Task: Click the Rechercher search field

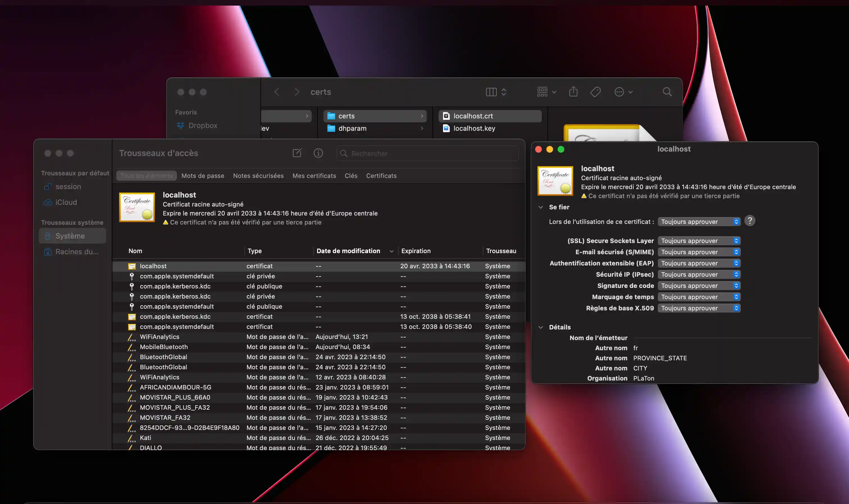Action: 427,153
